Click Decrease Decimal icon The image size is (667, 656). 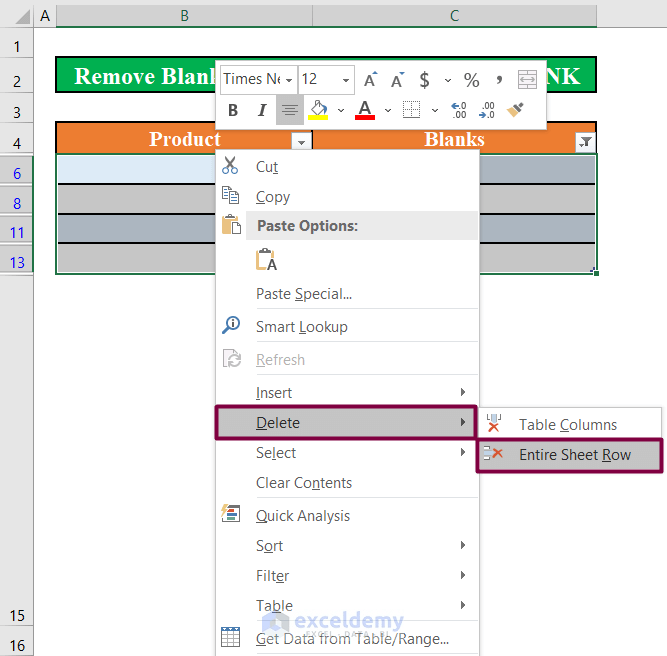tap(487, 110)
